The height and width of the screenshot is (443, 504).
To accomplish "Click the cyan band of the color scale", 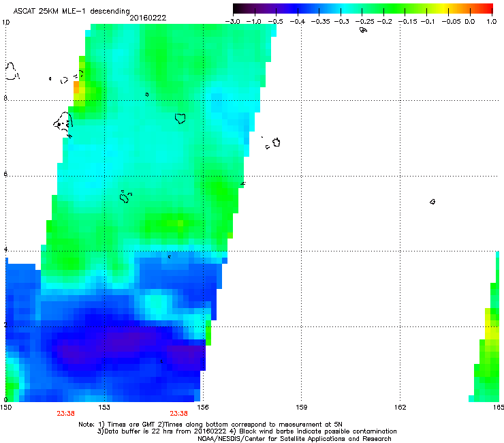I will tap(344, 8).
